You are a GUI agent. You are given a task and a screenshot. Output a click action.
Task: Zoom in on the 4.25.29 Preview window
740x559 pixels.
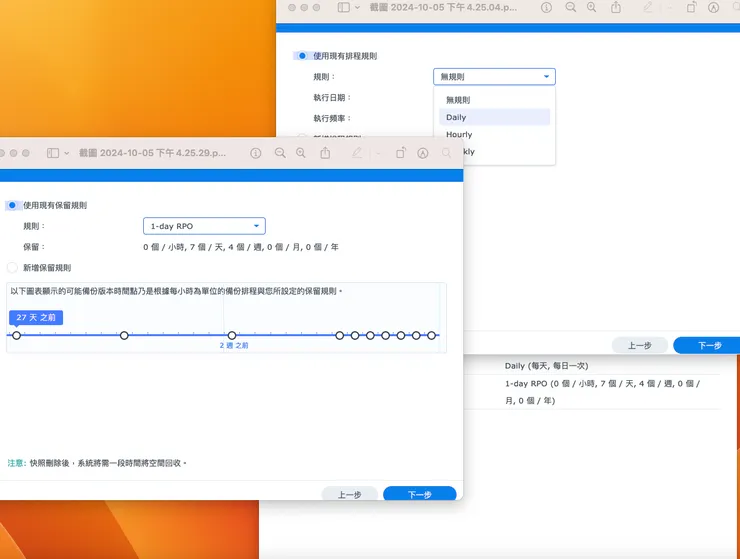[301, 153]
